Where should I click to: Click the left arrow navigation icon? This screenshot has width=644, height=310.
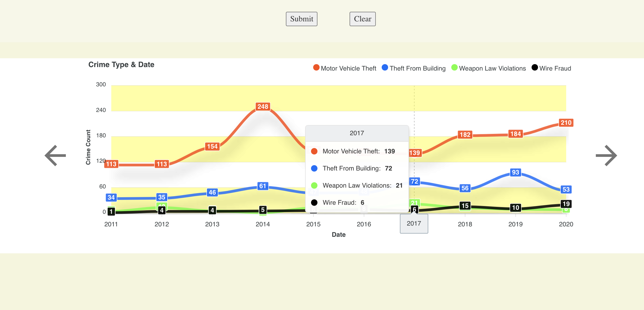[55, 156]
